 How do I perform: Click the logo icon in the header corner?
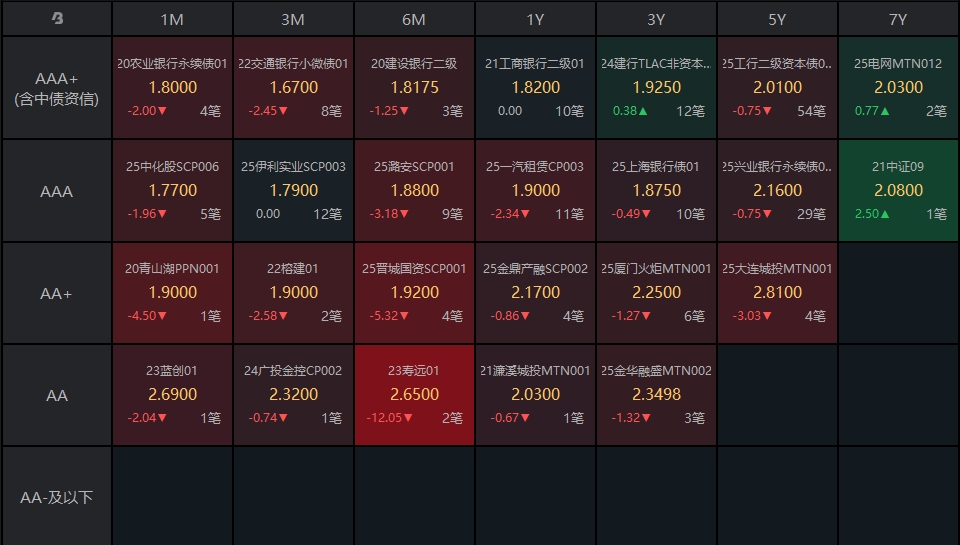coord(58,18)
